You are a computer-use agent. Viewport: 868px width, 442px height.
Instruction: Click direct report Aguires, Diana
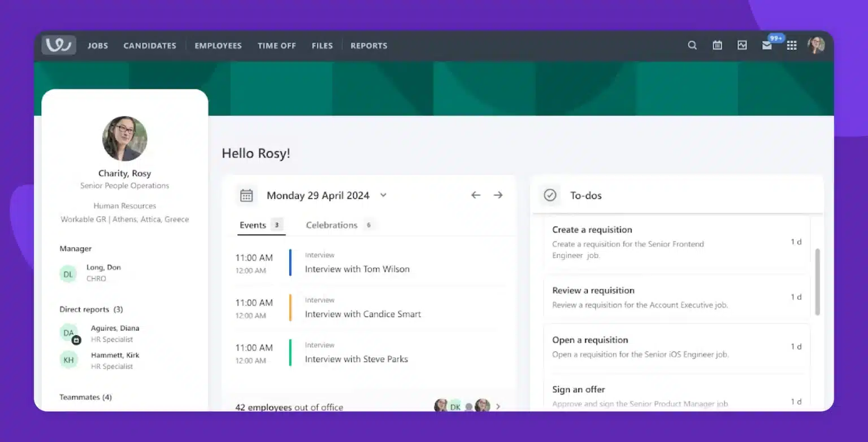click(115, 328)
